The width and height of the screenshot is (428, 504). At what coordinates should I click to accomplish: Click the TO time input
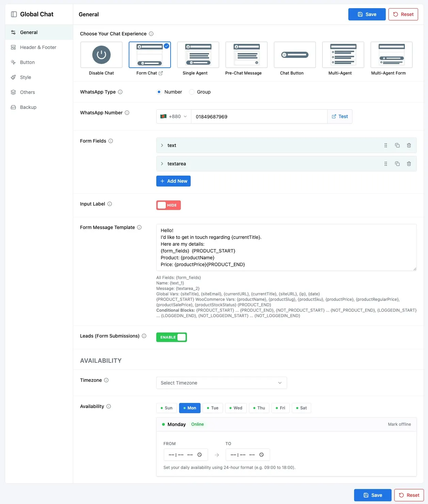248,455
